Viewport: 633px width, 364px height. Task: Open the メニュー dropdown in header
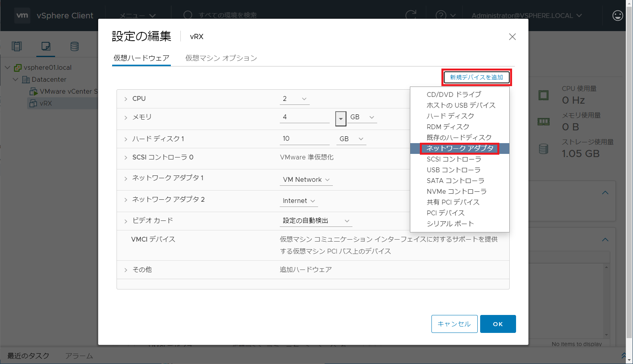pyautogui.click(x=138, y=16)
